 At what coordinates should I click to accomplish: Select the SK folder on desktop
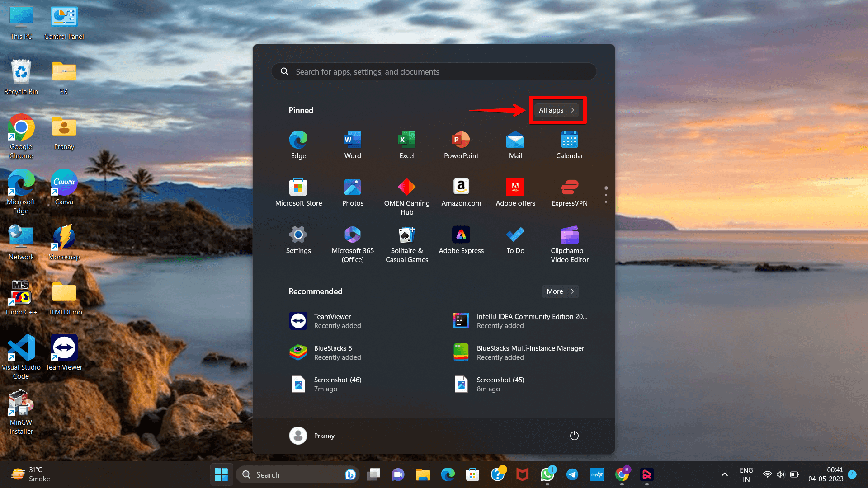64,77
